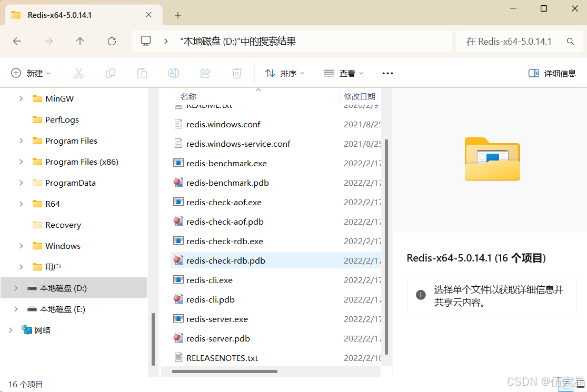The width and height of the screenshot is (587, 392).
Task: Click the Network icon in sidebar
Action: 26,330
